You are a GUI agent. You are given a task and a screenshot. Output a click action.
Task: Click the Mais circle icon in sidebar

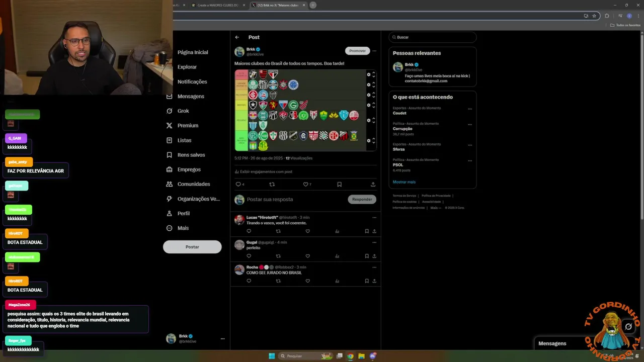pos(169,228)
